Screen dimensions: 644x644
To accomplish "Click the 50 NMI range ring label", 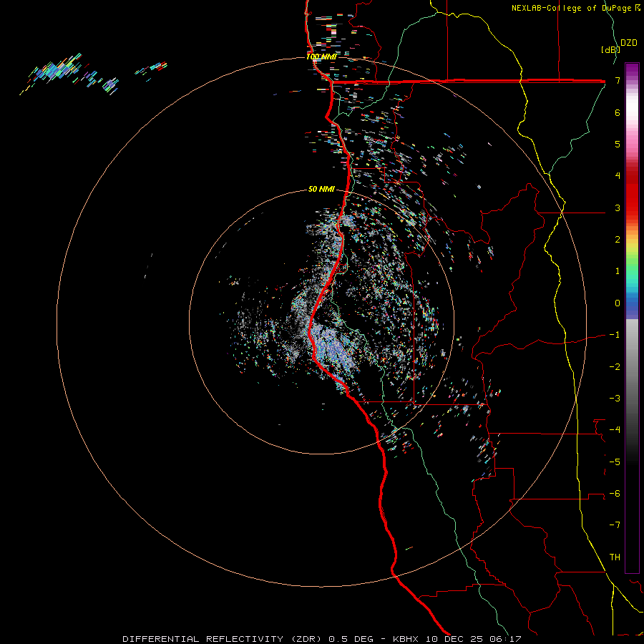I will (x=321, y=189).
